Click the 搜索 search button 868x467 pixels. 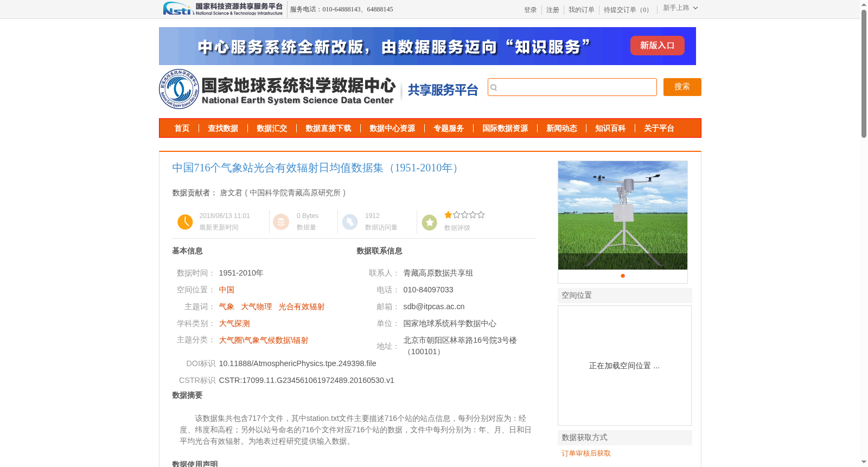tap(682, 87)
